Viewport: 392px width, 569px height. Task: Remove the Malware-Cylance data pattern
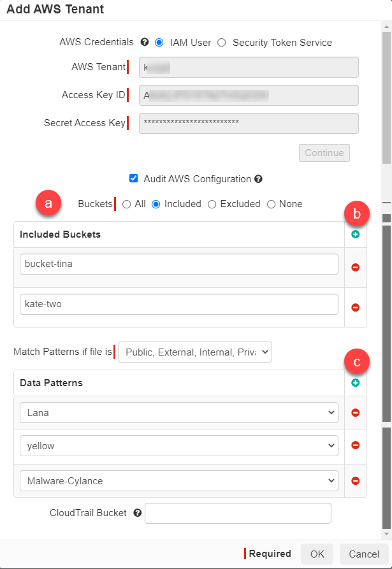tap(356, 480)
